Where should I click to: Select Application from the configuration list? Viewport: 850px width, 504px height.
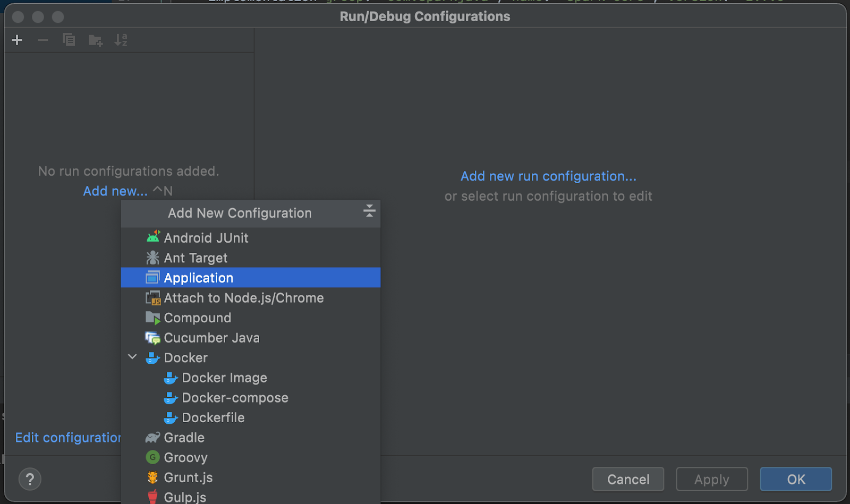click(198, 278)
